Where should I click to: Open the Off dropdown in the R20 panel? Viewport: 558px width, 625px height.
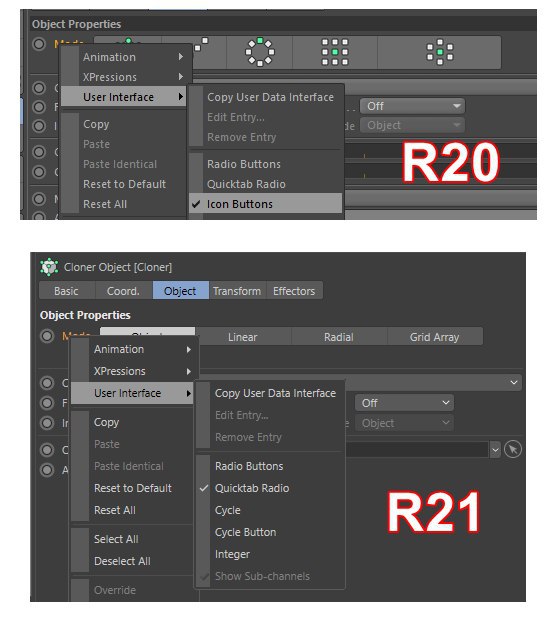412,106
